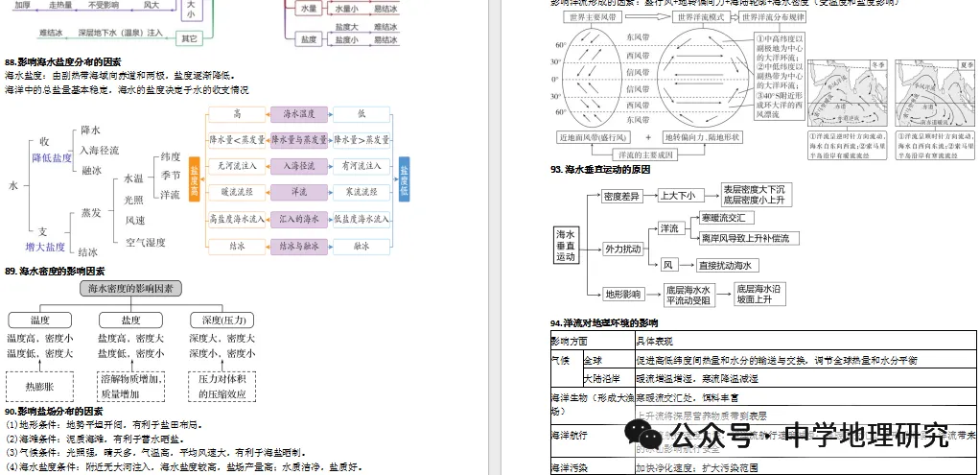Image resolution: width=980 pixels, height=475 pixels.
Task: Select the '表层密度大下沉' box
Action: click(757, 195)
